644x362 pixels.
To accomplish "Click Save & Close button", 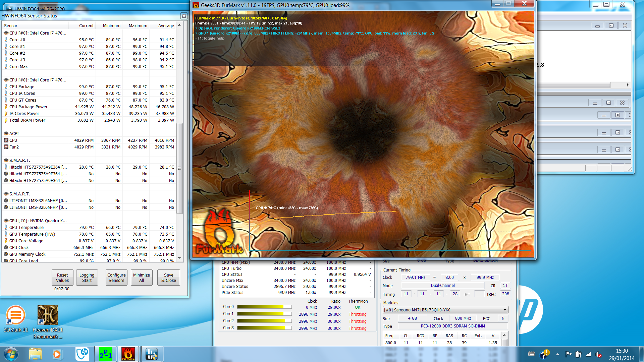I will click(168, 278).
